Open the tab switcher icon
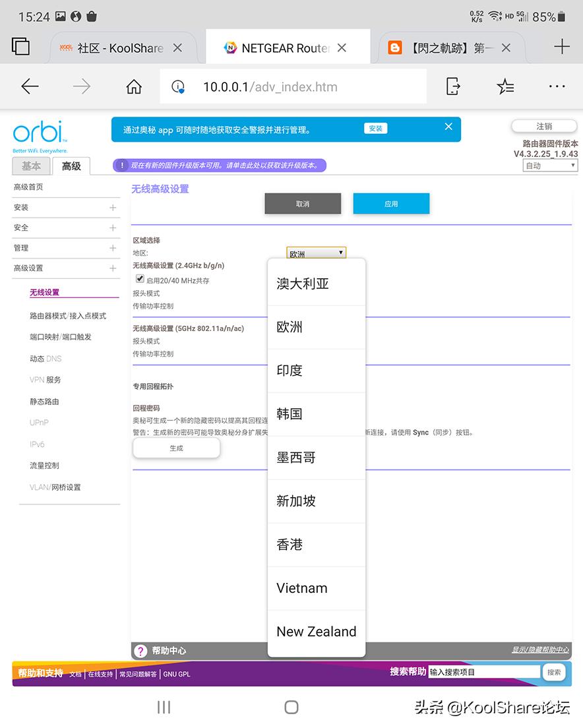This screenshot has height=728, width=583. pyautogui.click(x=21, y=46)
